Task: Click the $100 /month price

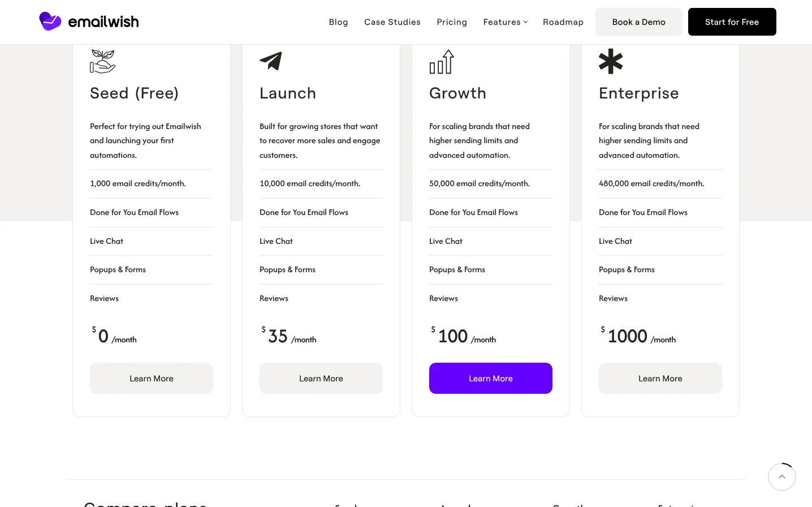Action: (464, 336)
